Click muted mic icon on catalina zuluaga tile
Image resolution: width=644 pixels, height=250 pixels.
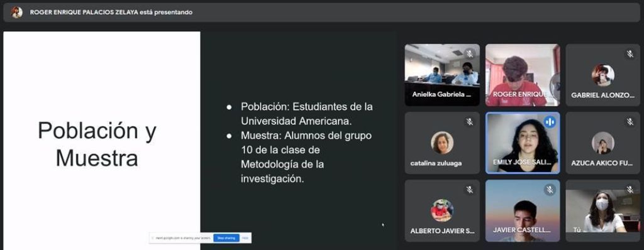[469, 121]
